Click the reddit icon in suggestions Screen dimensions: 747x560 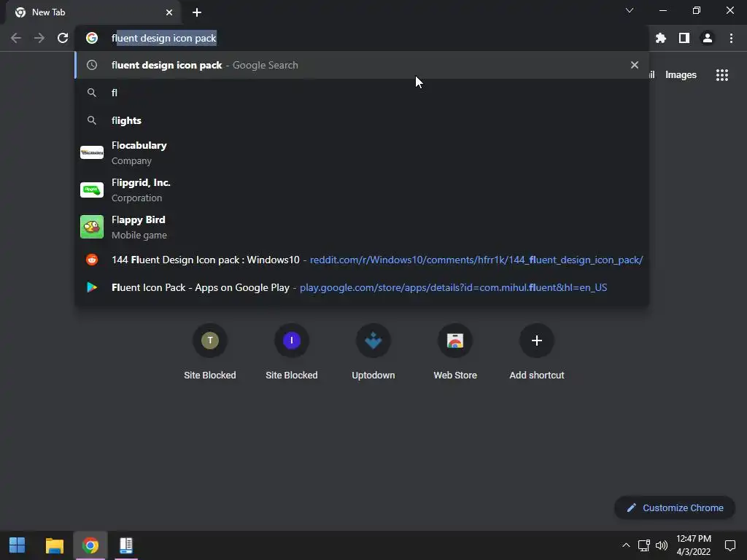click(x=92, y=260)
